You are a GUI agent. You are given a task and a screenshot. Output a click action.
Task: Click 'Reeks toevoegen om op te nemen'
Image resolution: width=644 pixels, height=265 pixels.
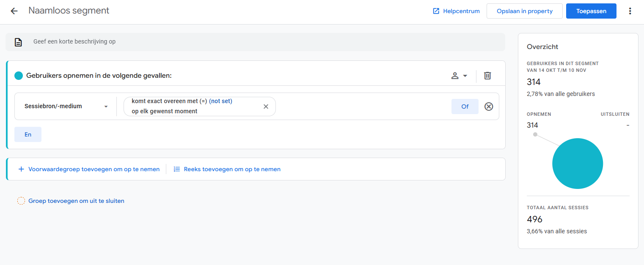click(227, 169)
